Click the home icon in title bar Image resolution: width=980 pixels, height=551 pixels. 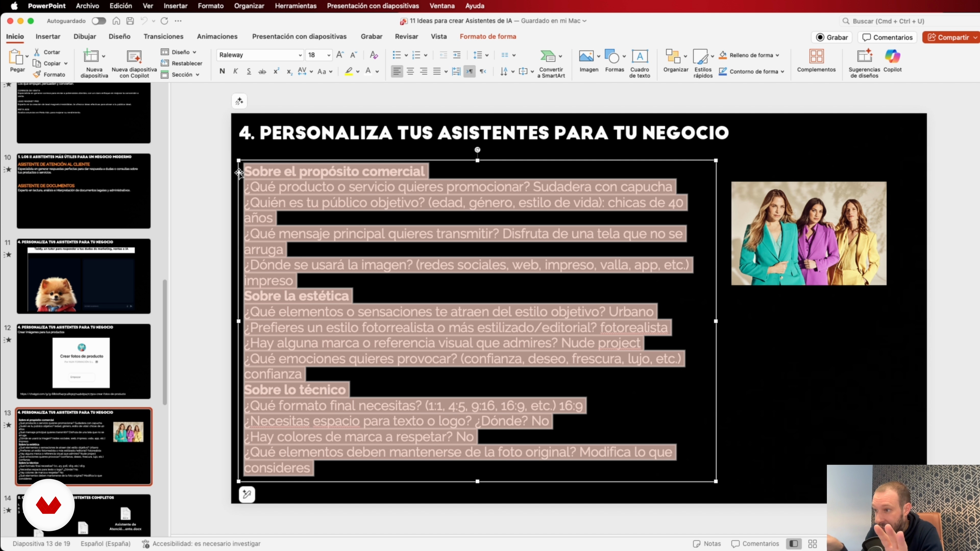point(116,21)
